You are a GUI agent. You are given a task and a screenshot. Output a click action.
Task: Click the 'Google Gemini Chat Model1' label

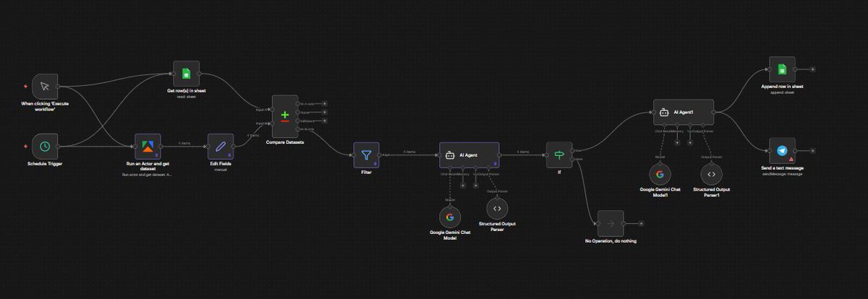[x=660, y=193]
